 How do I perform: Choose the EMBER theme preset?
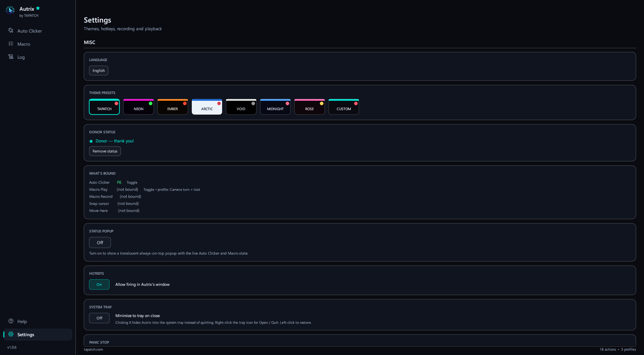173,107
